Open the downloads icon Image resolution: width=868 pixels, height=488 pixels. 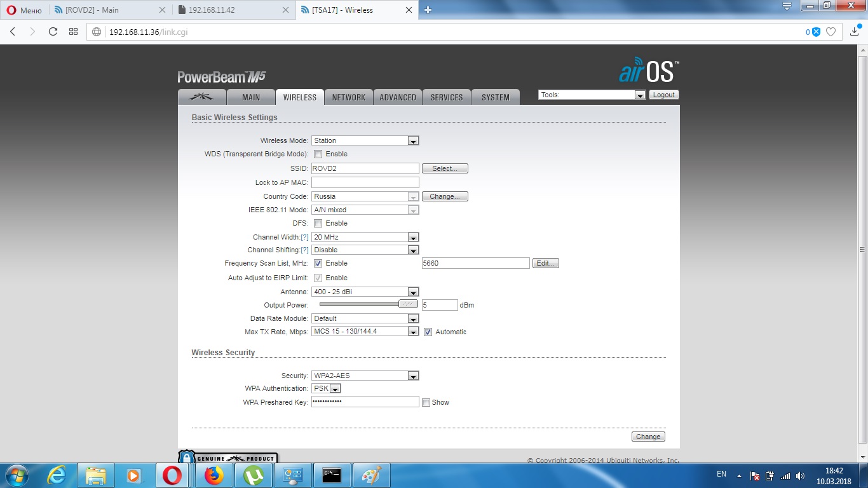pos(855,32)
